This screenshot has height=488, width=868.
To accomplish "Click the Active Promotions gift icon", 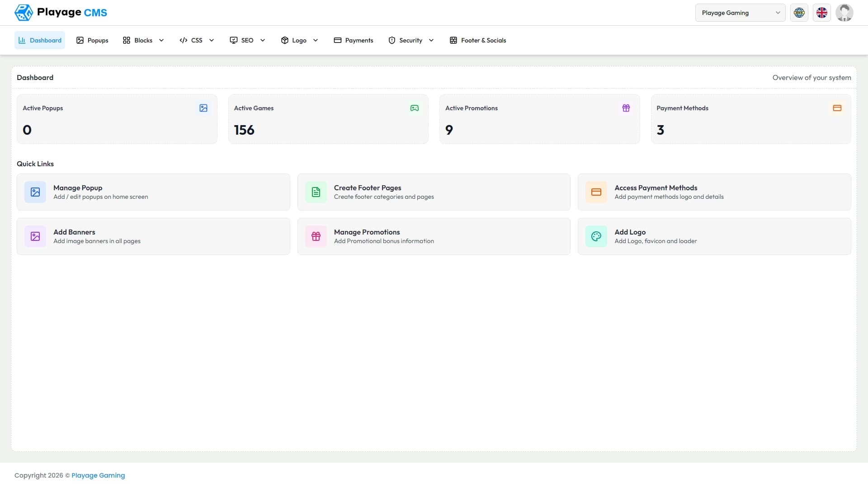I will coord(626,108).
